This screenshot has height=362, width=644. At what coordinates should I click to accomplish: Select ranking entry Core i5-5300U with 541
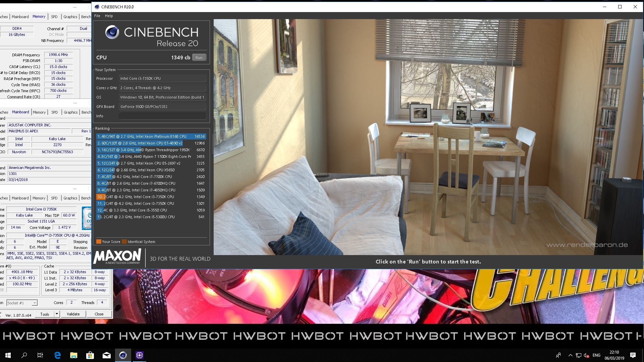[x=151, y=217]
